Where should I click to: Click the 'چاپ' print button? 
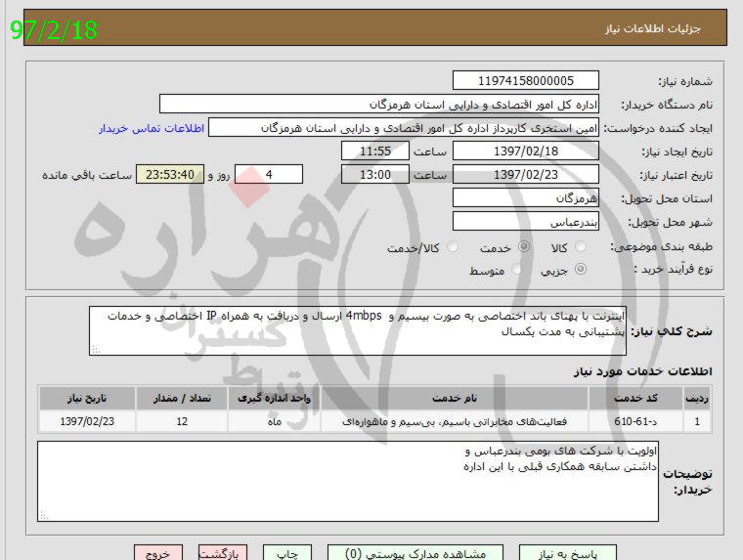(287, 553)
